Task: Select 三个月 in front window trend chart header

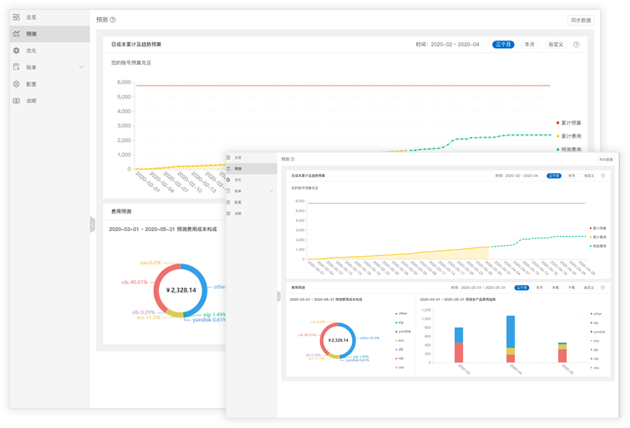Action: 554,176
